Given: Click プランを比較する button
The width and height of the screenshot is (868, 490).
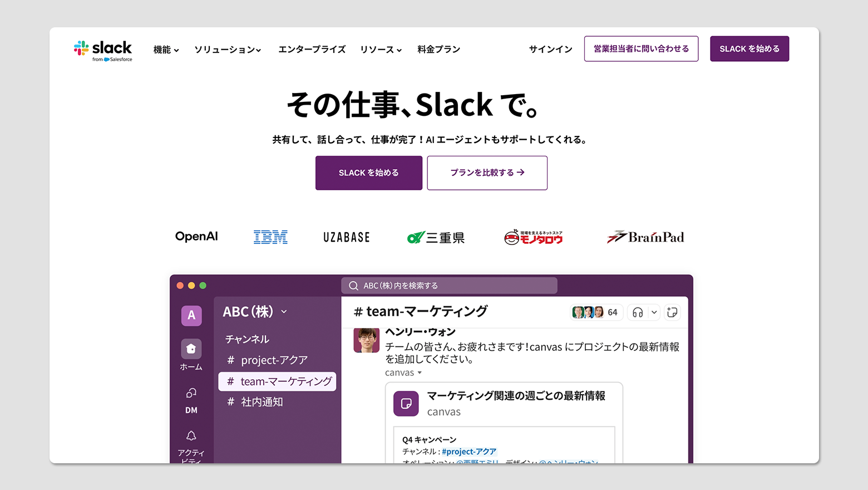Looking at the screenshot, I should click(487, 173).
